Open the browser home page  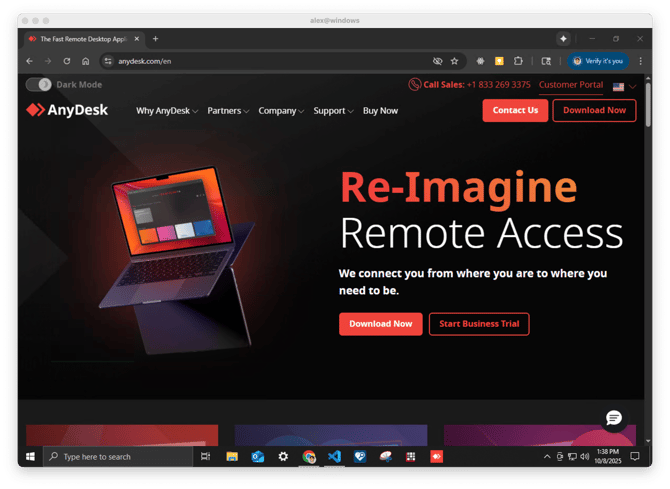(85, 61)
